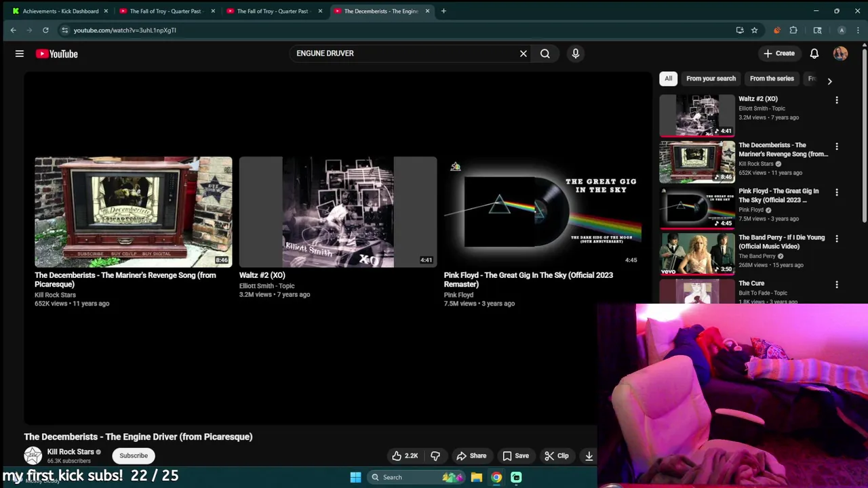Close the Achievements - Kick Dashboard tab
The height and width of the screenshot is (488, 868).
pos(106,11)
